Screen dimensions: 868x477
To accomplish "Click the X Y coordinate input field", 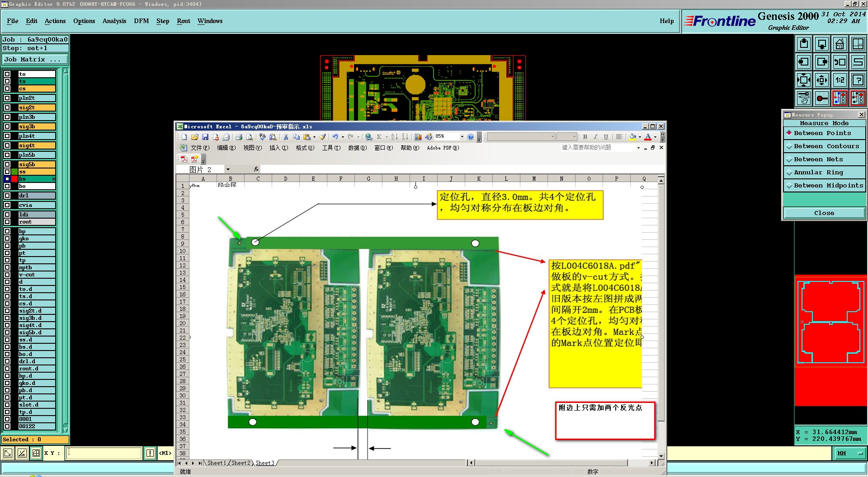I will tap(104, 453).
